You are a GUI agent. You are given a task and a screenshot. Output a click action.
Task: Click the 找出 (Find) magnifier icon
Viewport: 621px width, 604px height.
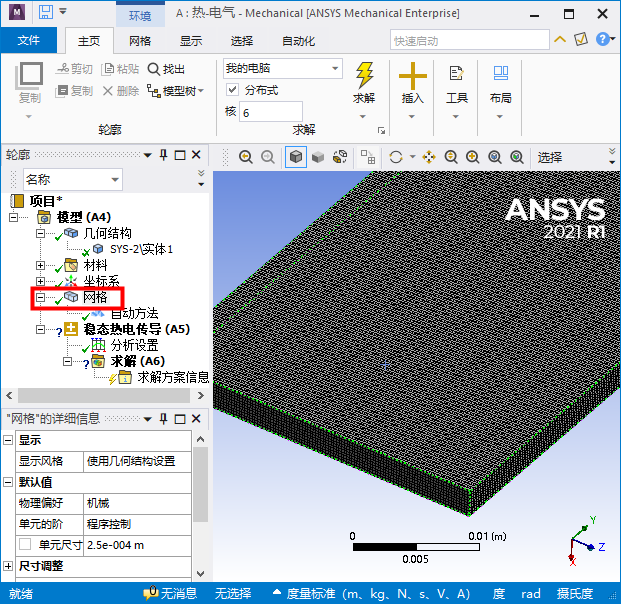153,69
